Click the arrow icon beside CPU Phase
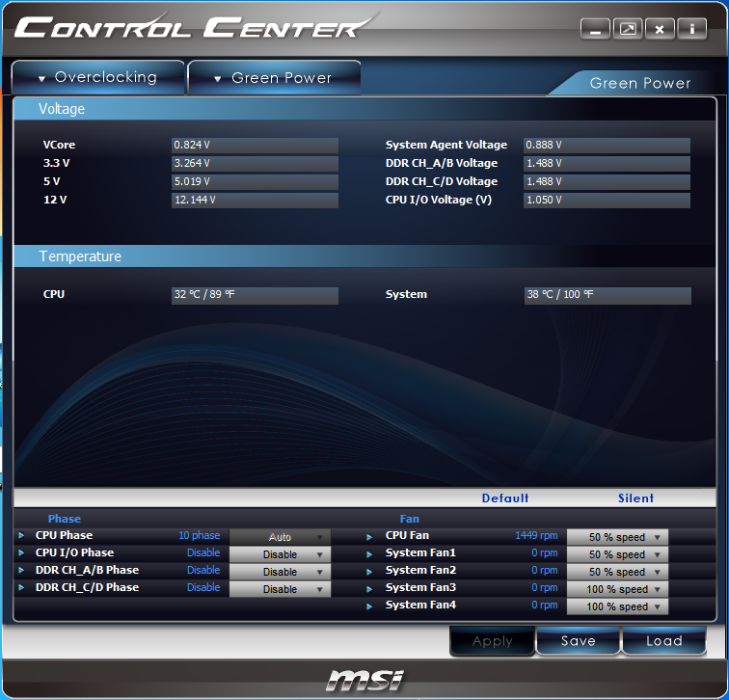729x700 pixels. (21, 535)
